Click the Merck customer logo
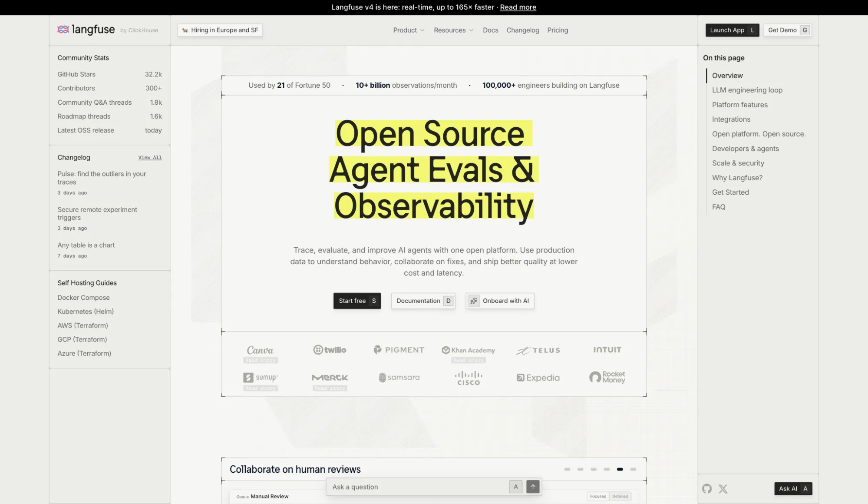868x504 pixels. pos(330,378)
